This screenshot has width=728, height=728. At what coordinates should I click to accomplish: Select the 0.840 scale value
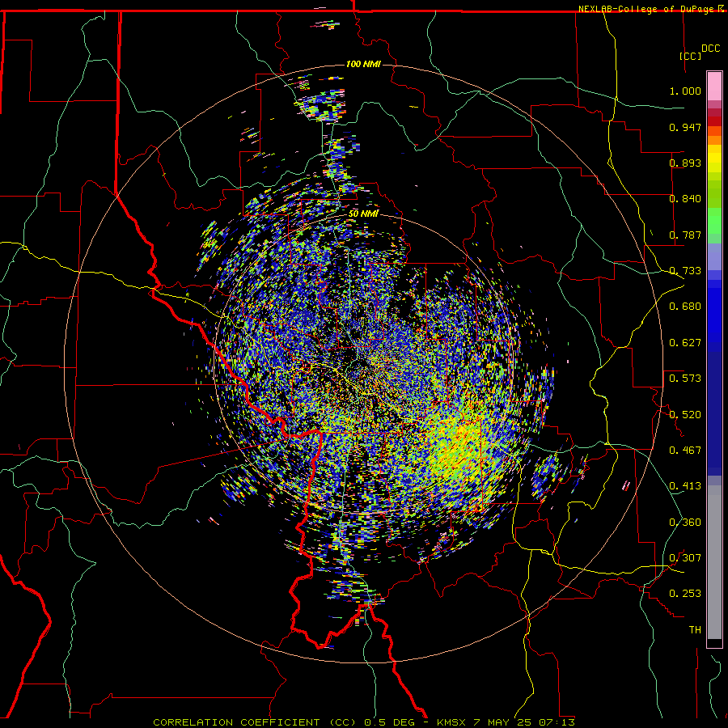(x=685, y=199)
